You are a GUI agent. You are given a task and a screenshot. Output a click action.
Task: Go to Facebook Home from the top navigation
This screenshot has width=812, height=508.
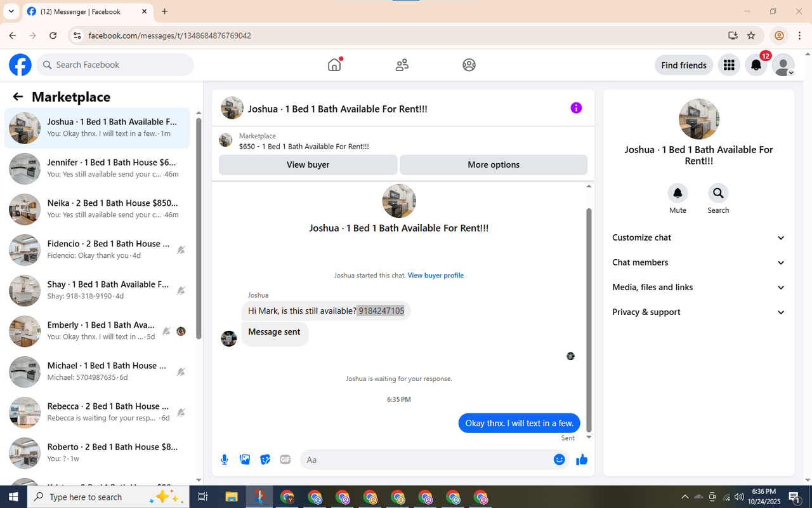pyautogui.click(x=334, y=65)
